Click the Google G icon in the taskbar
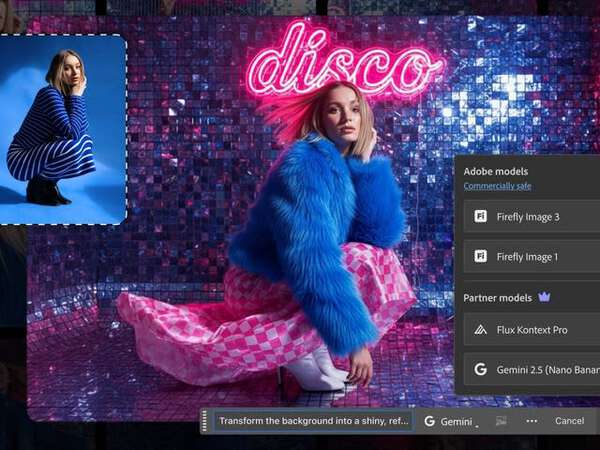The image size is (600, 450). [429, 421]
